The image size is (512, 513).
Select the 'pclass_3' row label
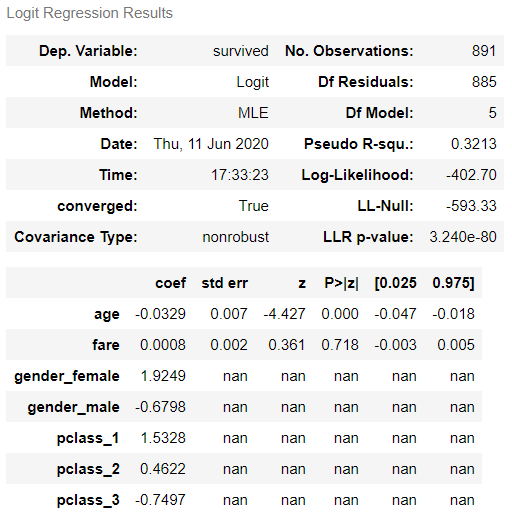click(88, 501)
